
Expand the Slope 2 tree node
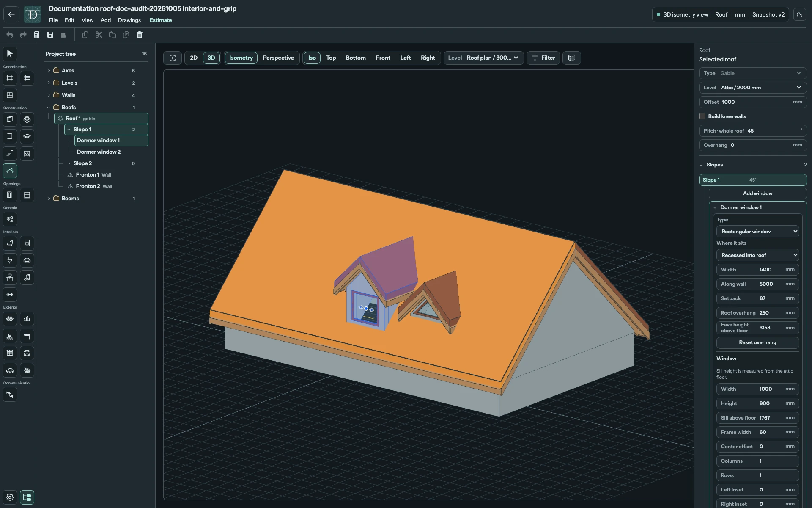pos(69,163)
